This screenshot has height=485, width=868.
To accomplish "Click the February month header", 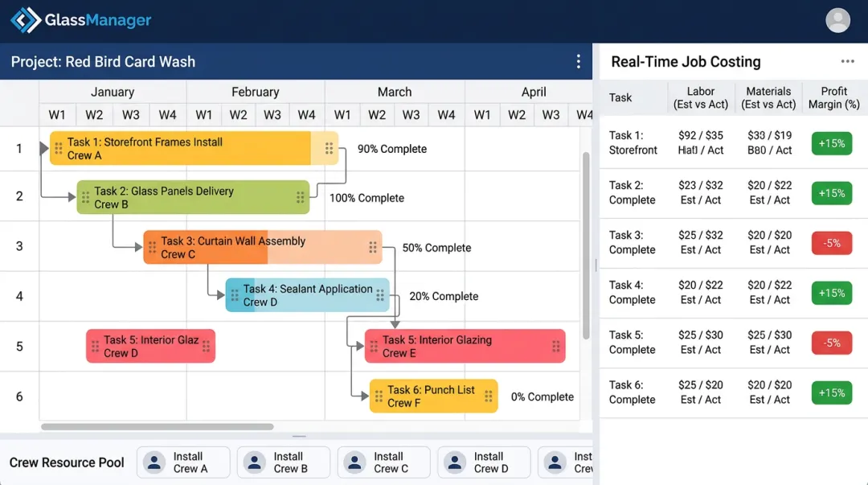I will (x=256, y=92).
